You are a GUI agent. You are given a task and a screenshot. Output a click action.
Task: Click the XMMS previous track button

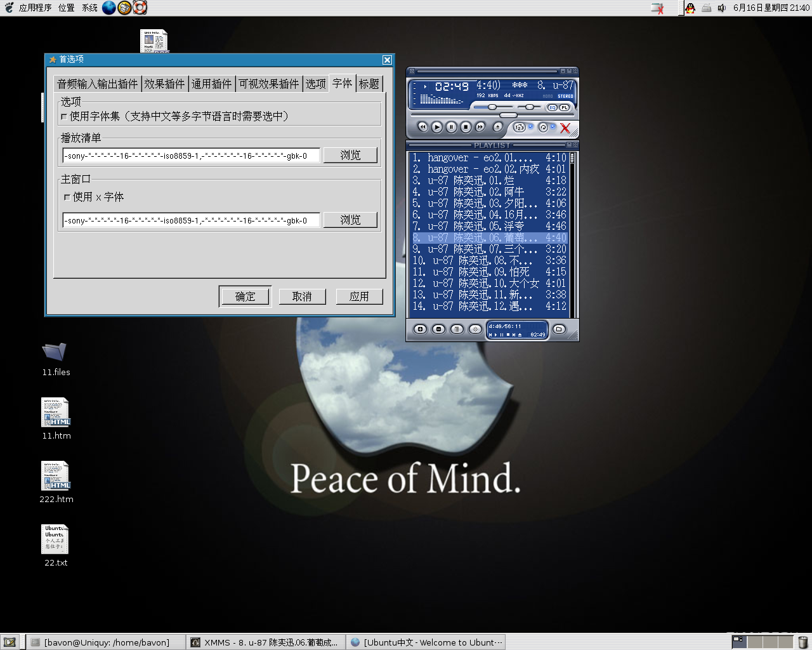[423, 127]
